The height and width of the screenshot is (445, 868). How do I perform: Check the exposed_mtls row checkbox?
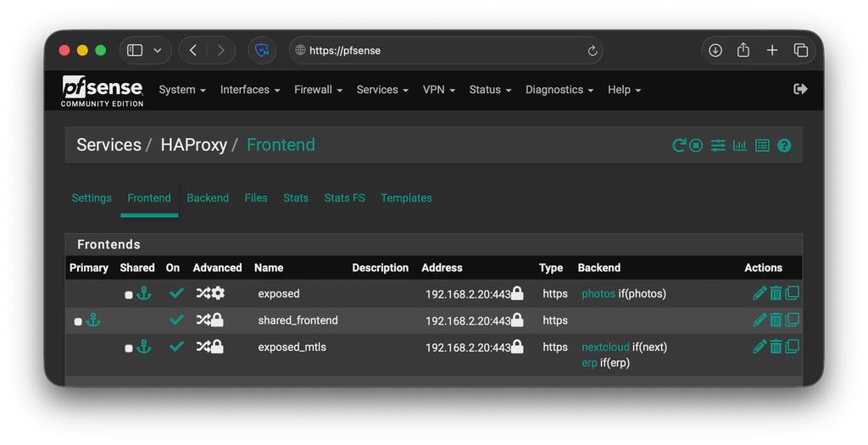(x=129, y=348)
